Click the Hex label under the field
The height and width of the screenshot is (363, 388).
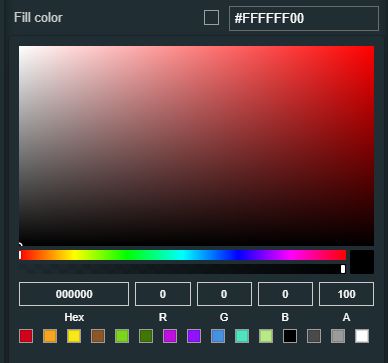tap(74, 317)
